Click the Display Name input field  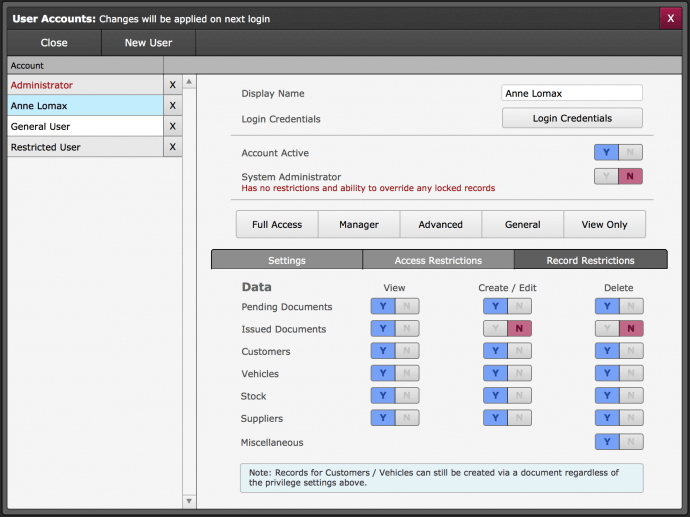click(572, 93)
